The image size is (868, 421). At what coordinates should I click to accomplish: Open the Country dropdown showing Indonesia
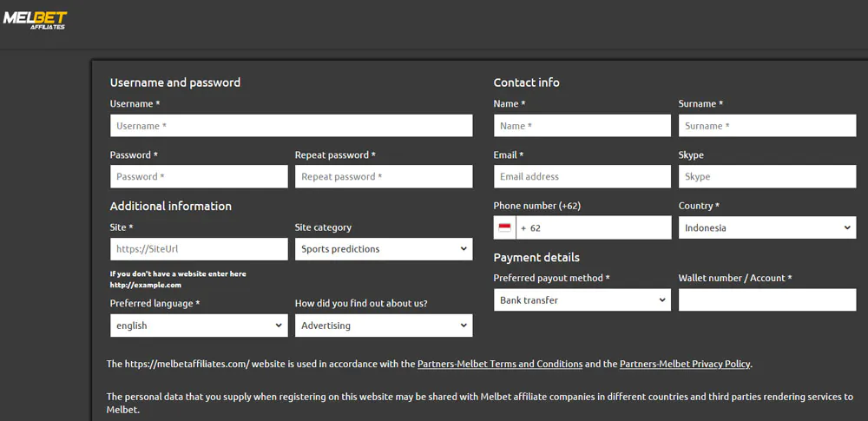pos(767,227)
